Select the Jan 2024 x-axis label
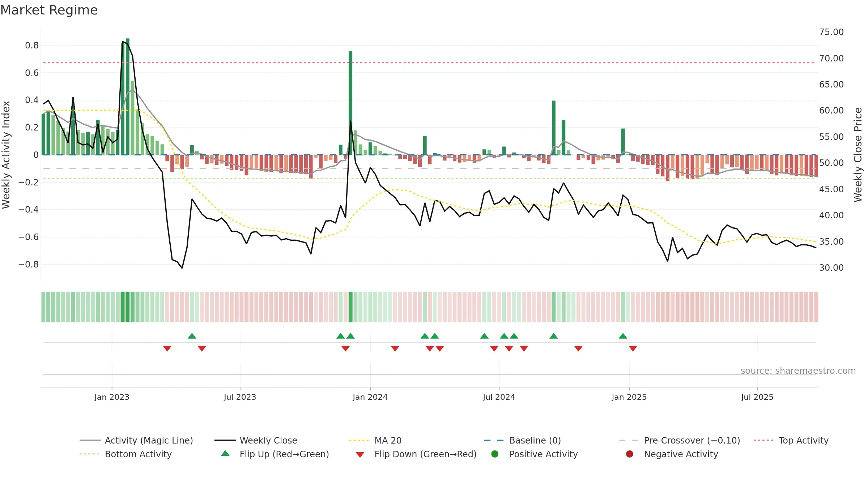 370,397
